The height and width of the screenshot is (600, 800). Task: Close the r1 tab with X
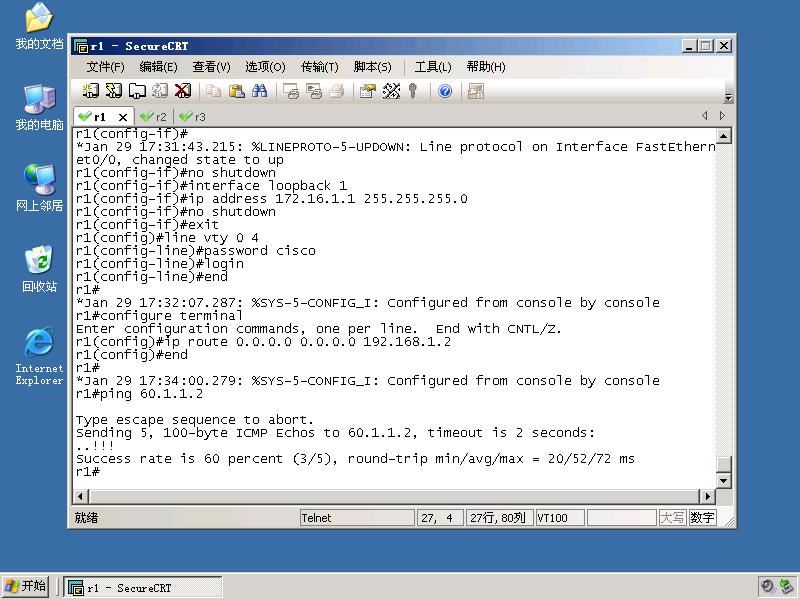[x=123, y=117]
